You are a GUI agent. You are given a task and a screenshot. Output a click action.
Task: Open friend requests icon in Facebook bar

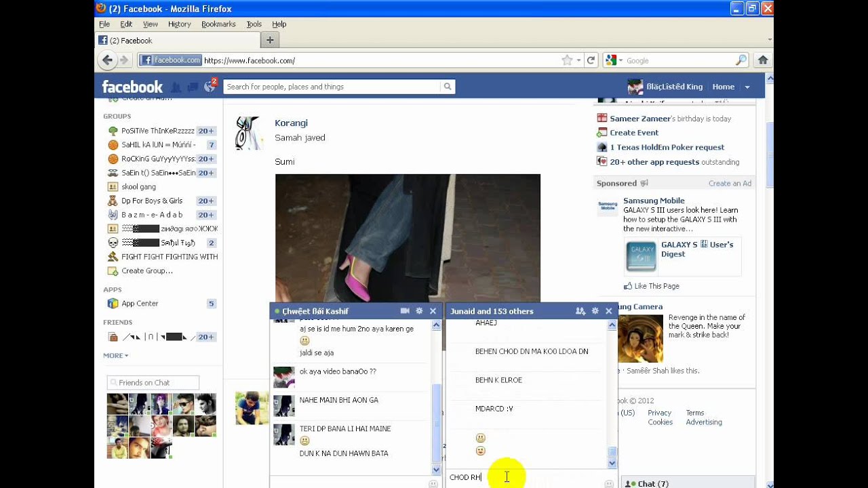(x=176, y=87)
